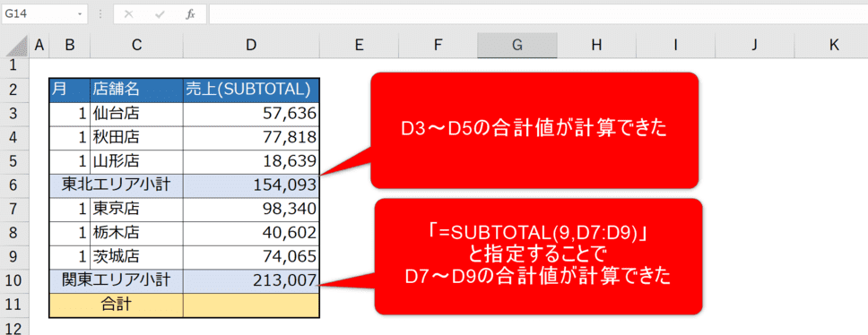This screenshot has width=868, height=335.
Task: Select column E header
Action: (x=359, y=46)
